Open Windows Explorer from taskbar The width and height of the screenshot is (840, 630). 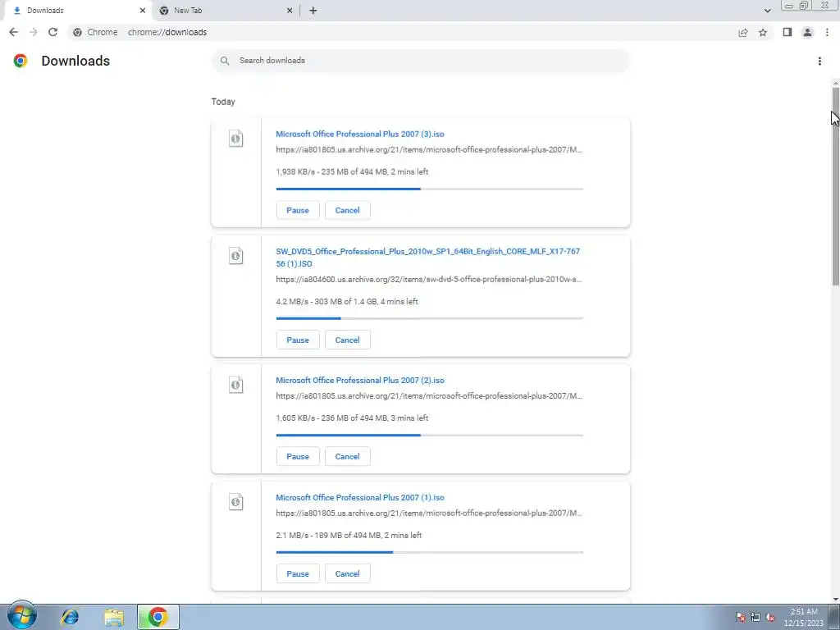click(x=114, y=617)
